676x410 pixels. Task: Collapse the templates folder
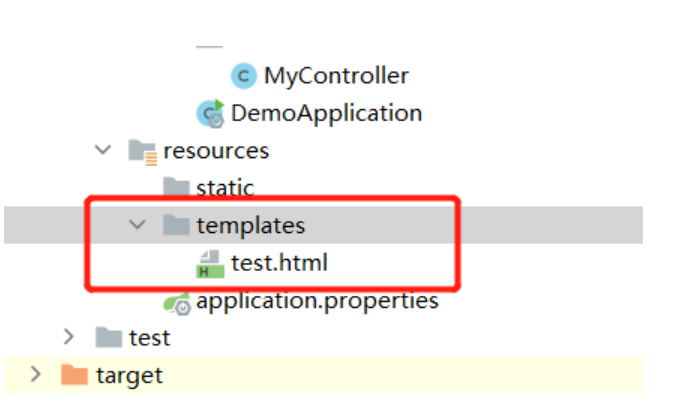[137, 225]
